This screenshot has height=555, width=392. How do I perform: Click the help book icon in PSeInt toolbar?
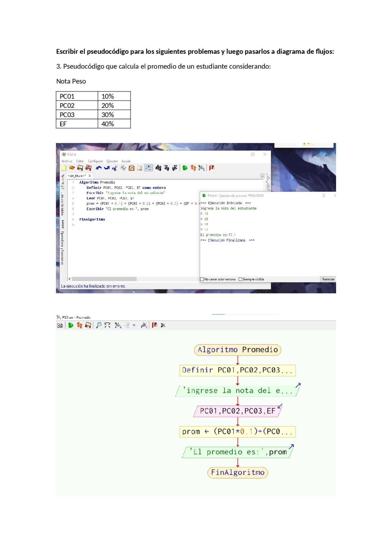[212, 168]
